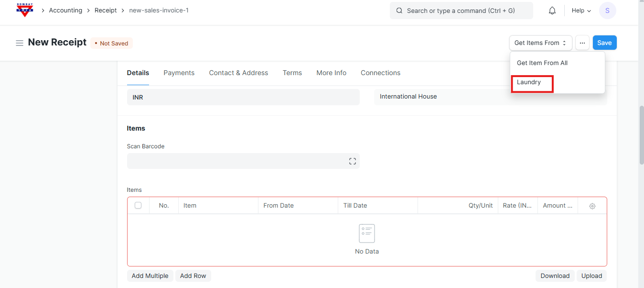The width and height of the screenshot is (644, 288).
Task: Click the Bombay YMCA logo icon
Action: [25, 10]
